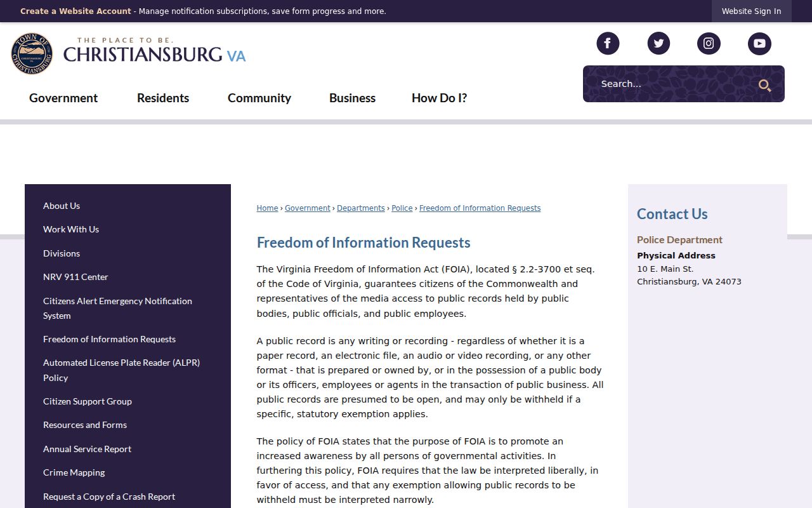Go to Police in breadcrumb
812x508 pixels.
402,208
